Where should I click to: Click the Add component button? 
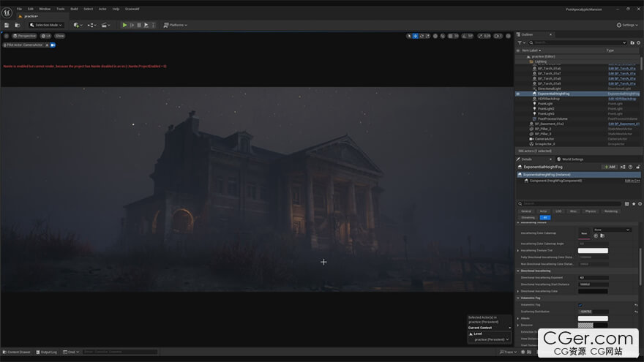coord(609,167)
